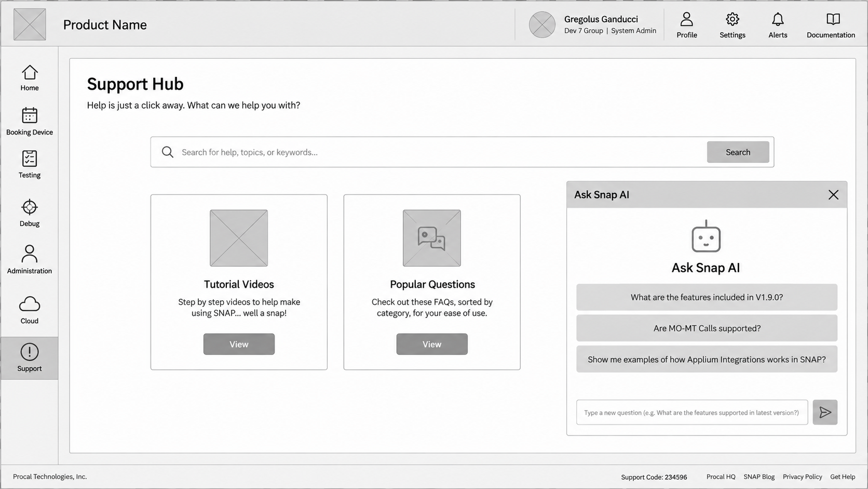
Task: Close the Ask Snap AI panel
Action: click(833, 194)
